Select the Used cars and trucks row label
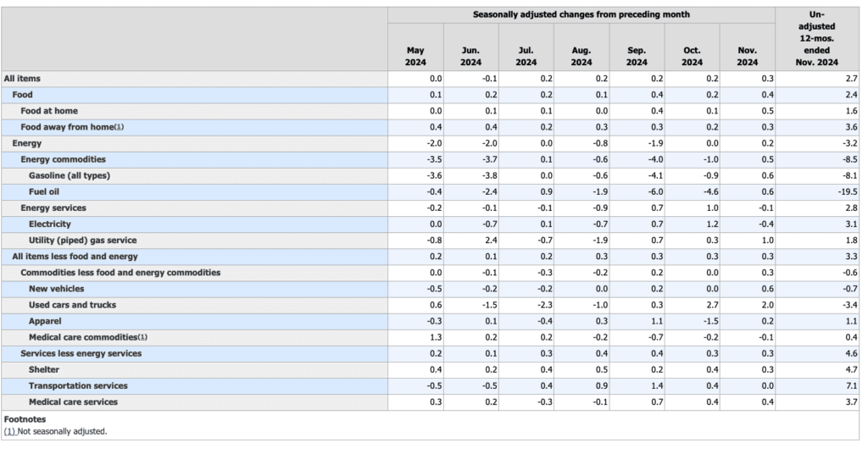868x454 pixels. 72,305
